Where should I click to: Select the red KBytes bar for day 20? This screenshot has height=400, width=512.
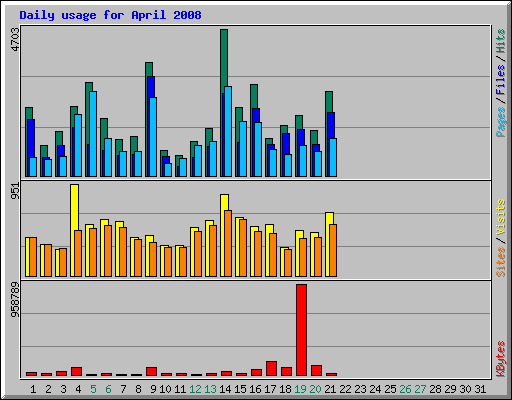[316, 370]
